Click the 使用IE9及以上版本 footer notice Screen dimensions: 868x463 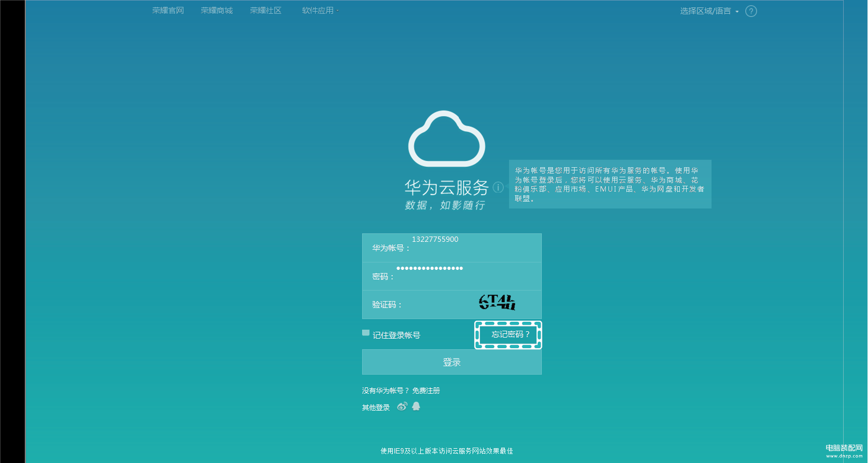coord(447,451)
